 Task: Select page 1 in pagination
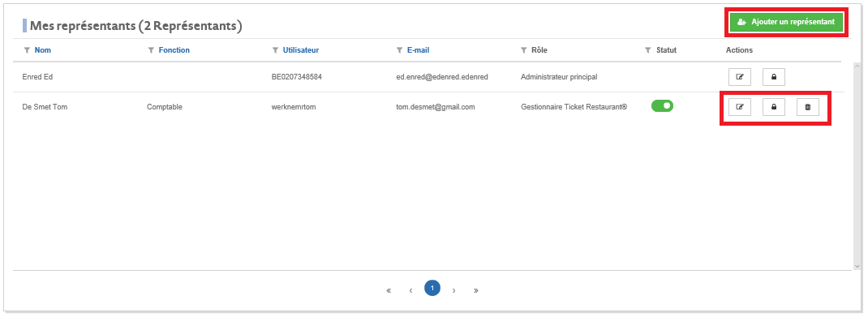click(432, 289)
